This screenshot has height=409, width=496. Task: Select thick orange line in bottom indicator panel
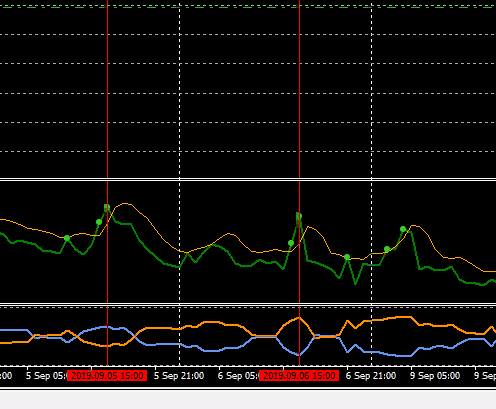click(213, 322)
